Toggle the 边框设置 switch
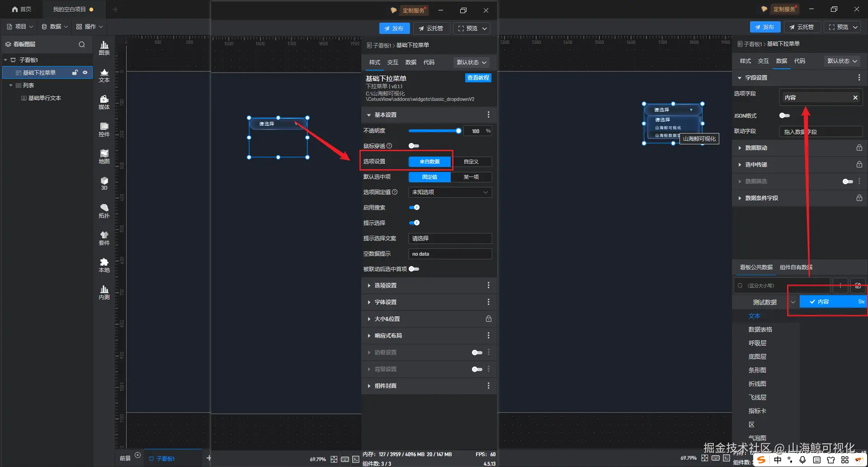The height and width of the screenshot is (467, 868). [477, 353]
